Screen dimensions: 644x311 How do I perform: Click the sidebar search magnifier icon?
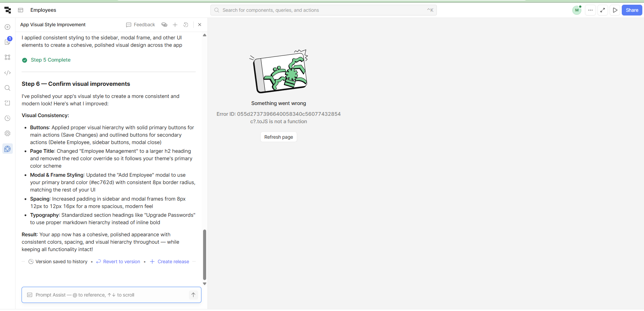tap(7, 88)
